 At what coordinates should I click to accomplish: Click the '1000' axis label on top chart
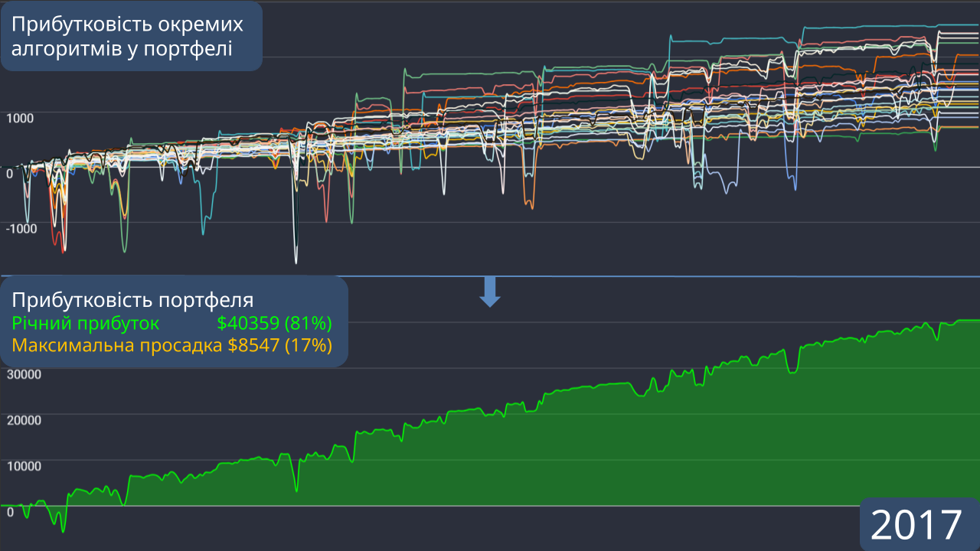tap(21, 118)
